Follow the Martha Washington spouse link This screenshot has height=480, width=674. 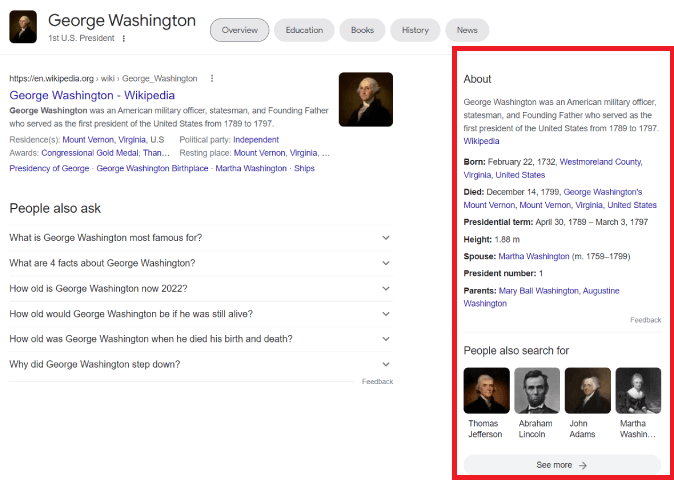(x=533, y=257)
